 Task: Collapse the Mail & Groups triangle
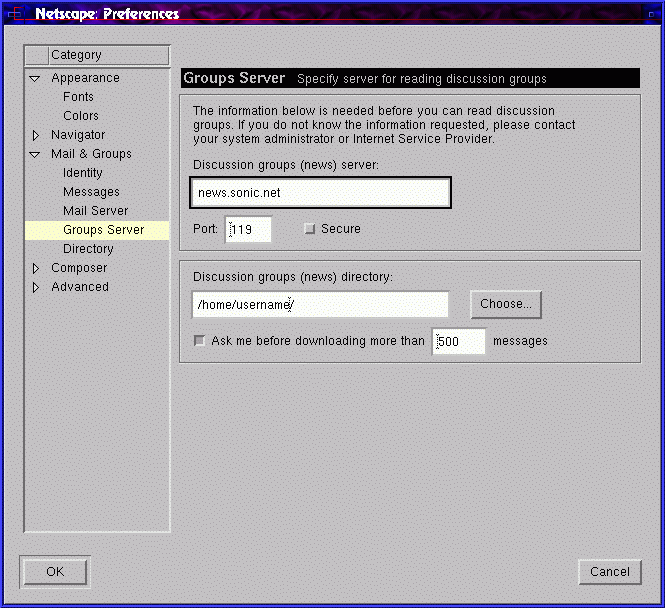[x=35, y=154]
